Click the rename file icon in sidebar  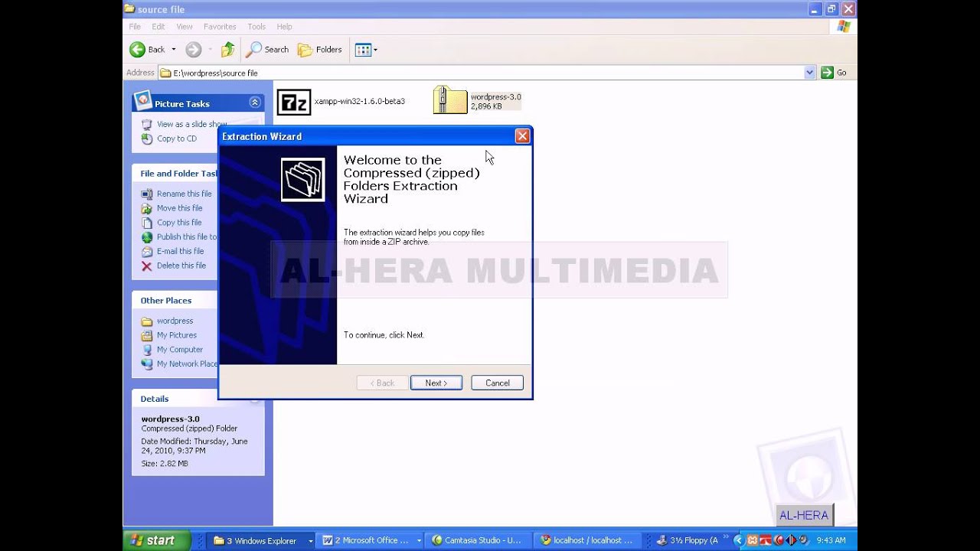click(147, 194)
